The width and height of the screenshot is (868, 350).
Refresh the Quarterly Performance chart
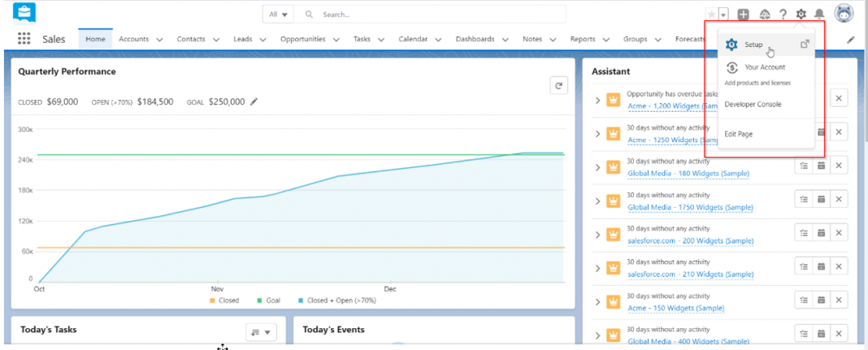coord(558,85)
